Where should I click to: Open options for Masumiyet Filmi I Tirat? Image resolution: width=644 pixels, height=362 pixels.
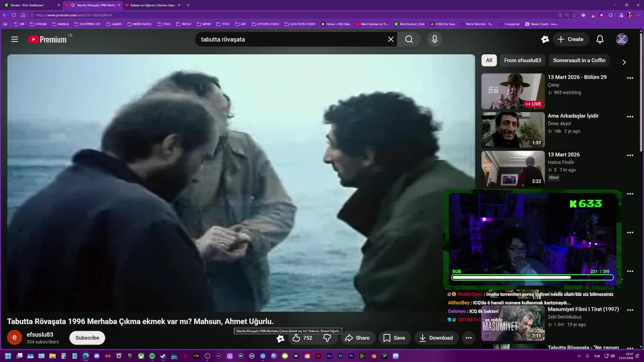tap(630, 310)
